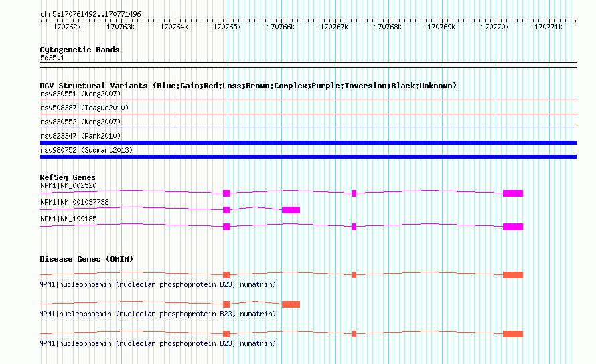Click the 170770k ruler tick label
596x364 pixels.
495,27
